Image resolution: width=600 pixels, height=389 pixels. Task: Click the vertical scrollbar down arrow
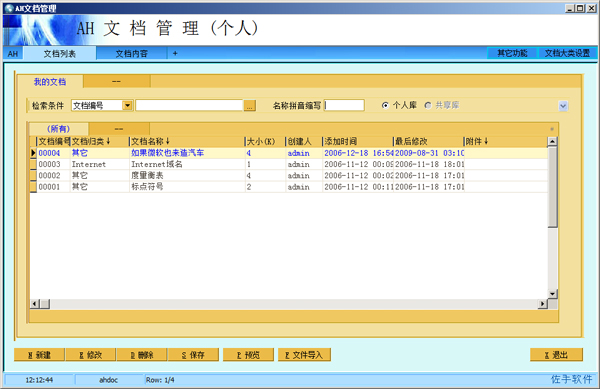(x=552, y=294)
